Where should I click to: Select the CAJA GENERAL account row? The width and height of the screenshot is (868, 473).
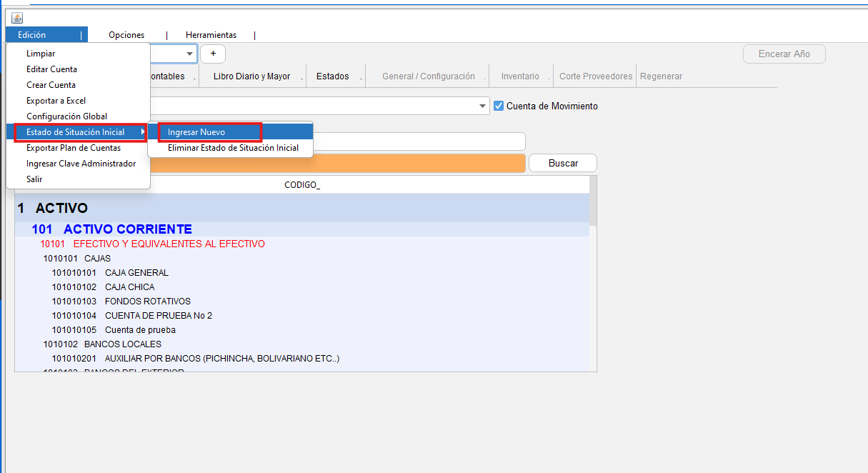coord(136,272)
